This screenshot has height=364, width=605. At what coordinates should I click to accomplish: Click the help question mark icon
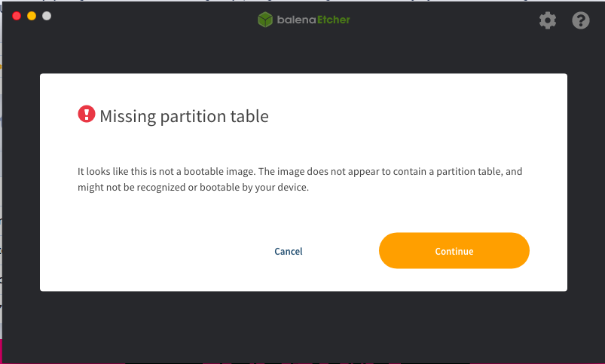click(x=581, y=20)
